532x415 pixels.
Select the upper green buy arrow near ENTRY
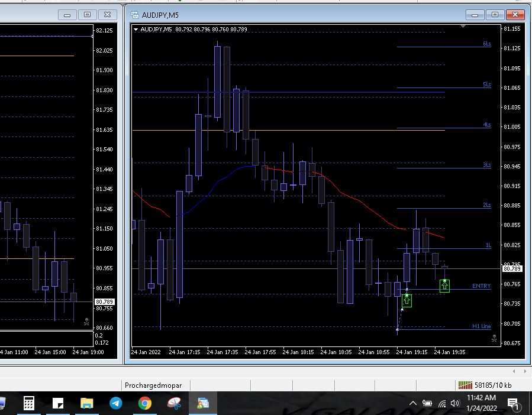[444, 286]
